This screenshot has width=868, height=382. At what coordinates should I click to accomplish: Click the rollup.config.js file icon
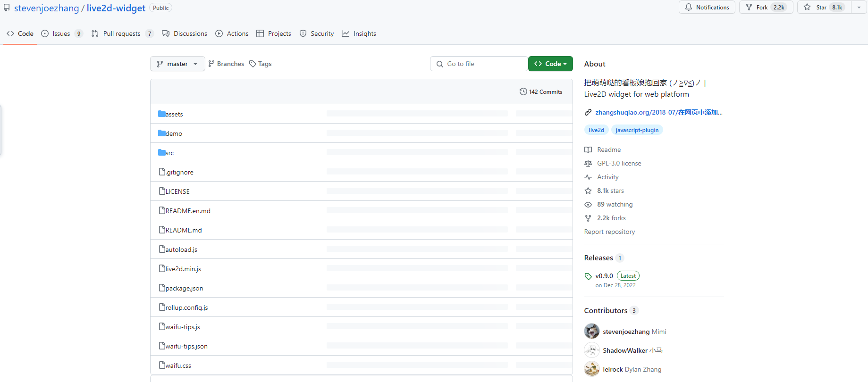[x=162, y=307]
